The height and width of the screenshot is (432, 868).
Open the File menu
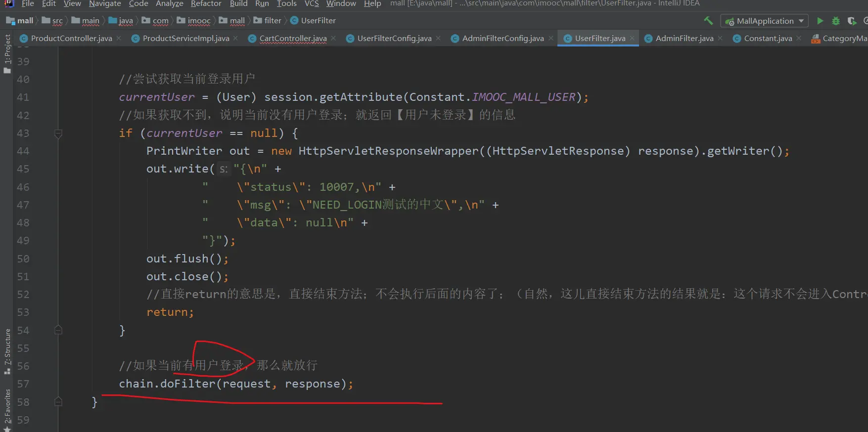(28, 3)
